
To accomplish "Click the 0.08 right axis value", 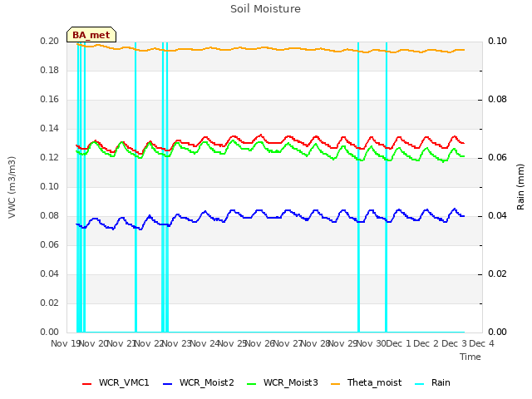I will click(x=497, y=100).
